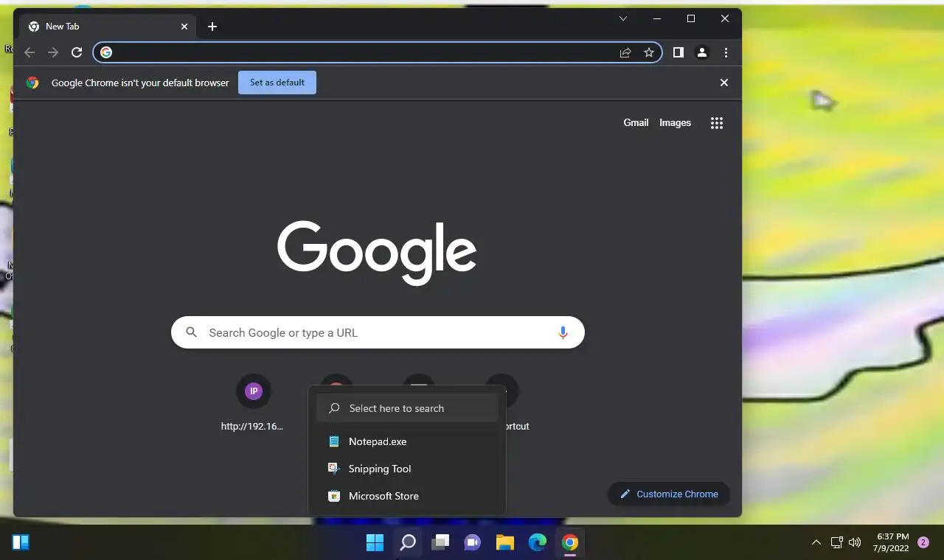Screen dimensions: 944x560
Task: Open the clock showing 6:37 PM
Action: [892, 542]
